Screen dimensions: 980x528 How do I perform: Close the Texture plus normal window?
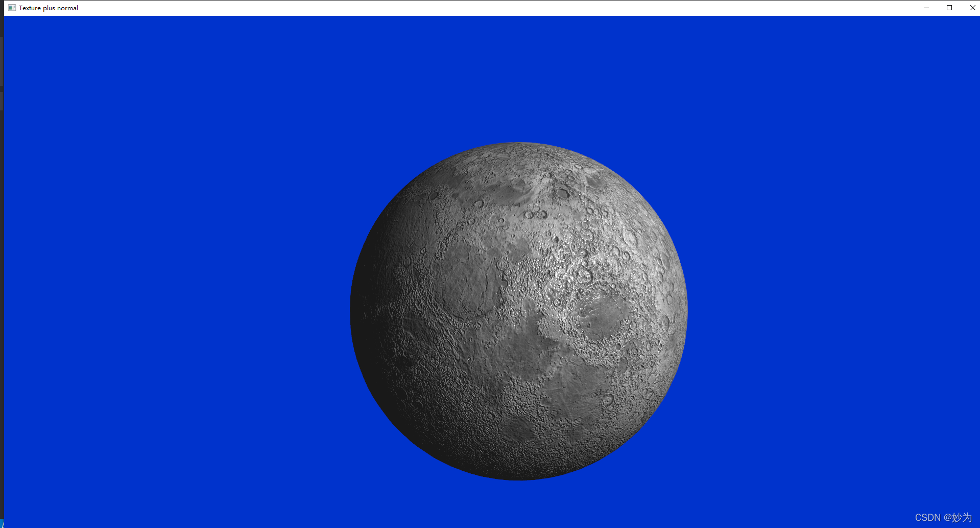pos(972,8)
